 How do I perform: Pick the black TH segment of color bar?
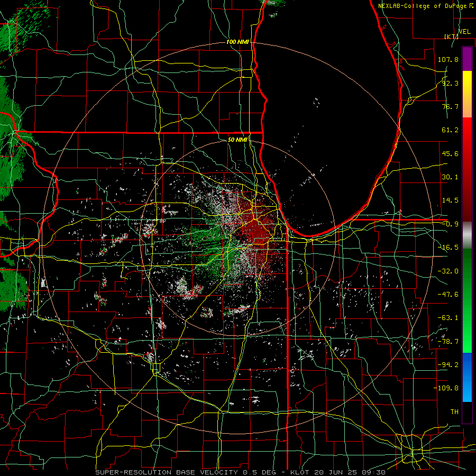tap(467, 412)
